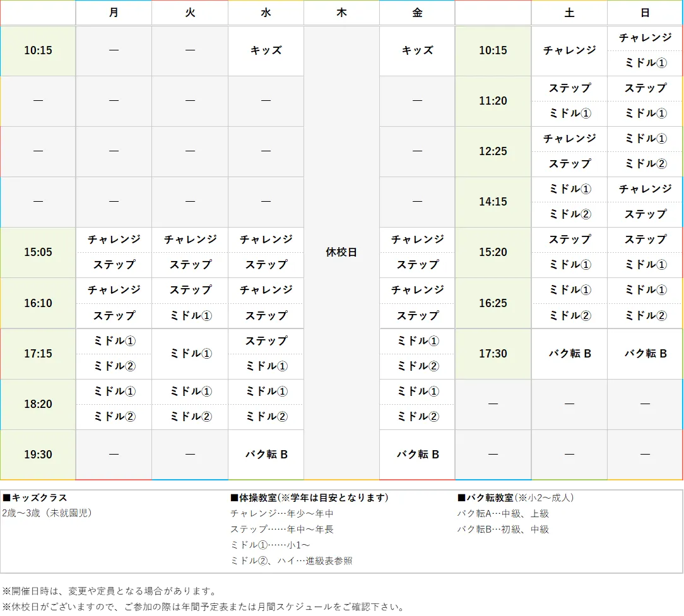The height and width of the screenshot is (616, 684).
Task: Click the 休校日 cell under 木
Action: 341,252
